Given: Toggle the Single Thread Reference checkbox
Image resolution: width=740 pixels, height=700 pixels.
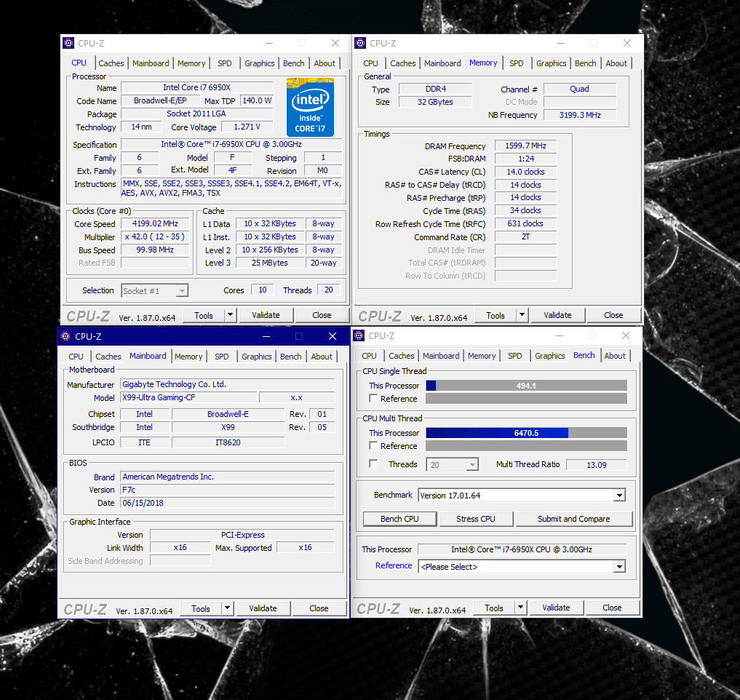Looking at the screenshot, I should [x=373, y=398].
